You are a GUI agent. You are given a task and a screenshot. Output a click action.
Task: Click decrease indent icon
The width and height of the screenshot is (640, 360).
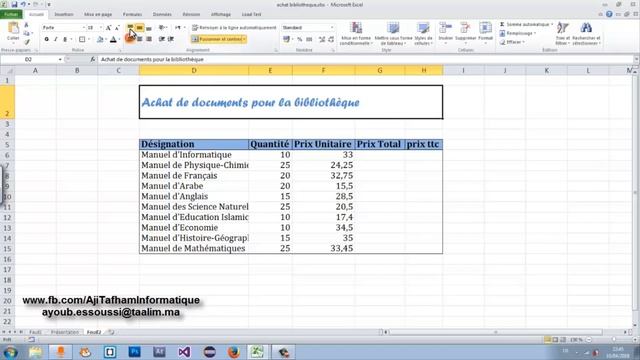pyautogui.click(x=162, y=39)
